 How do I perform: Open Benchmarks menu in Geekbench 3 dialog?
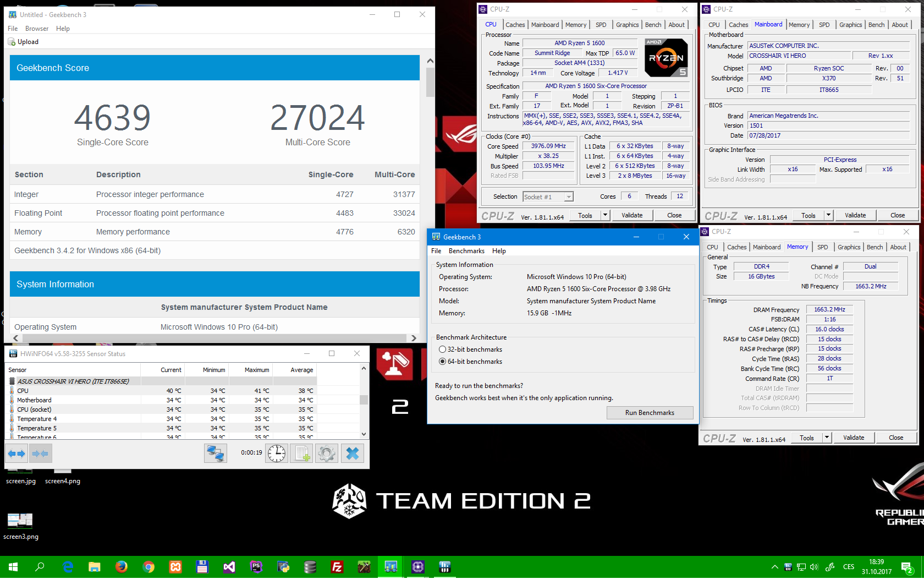pyautogui.click(x=466, y=251)
